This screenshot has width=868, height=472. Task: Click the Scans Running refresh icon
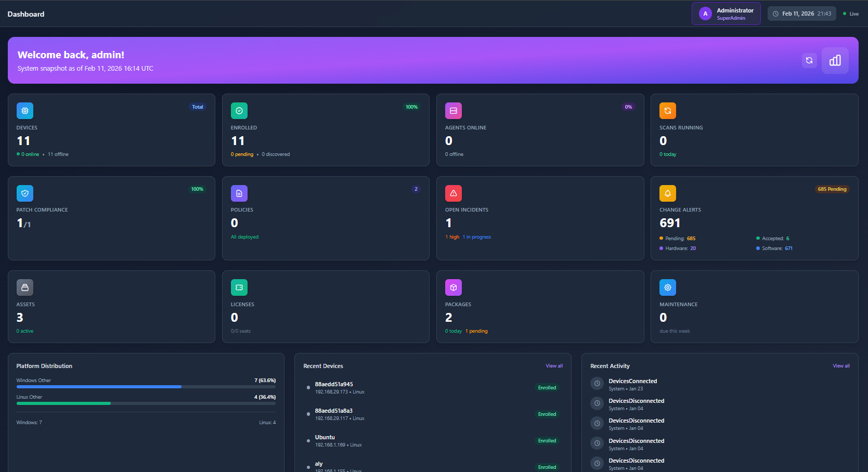[667, 110]
